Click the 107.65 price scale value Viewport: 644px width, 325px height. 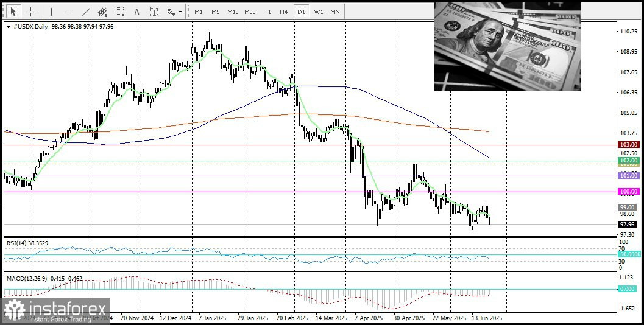(629, 72)
